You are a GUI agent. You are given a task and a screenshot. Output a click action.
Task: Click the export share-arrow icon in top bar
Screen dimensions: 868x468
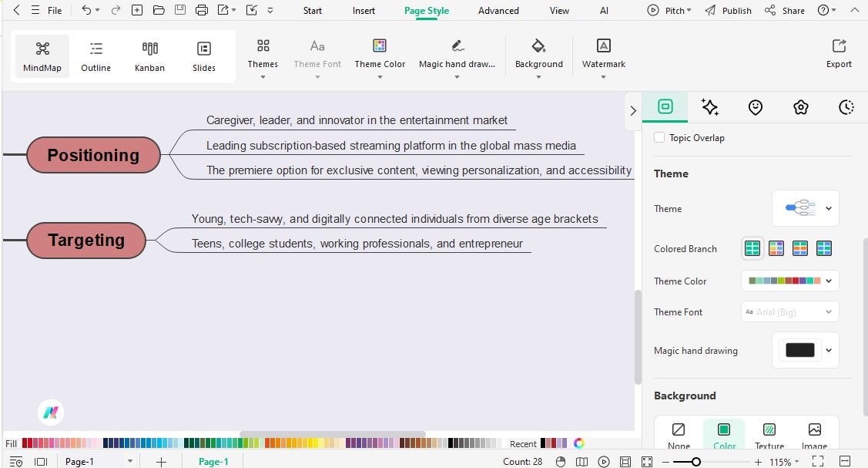(x=223, y=10)
